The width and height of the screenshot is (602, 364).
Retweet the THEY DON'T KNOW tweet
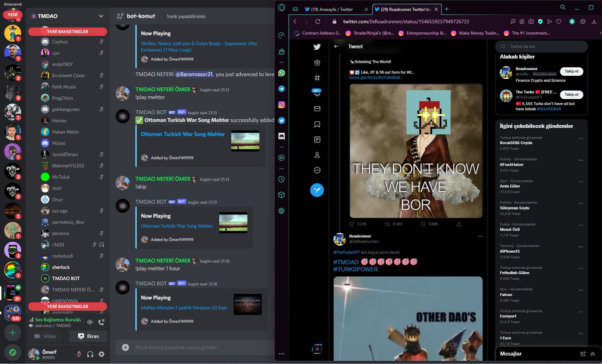pyautogui.click(x=388, y=224)
